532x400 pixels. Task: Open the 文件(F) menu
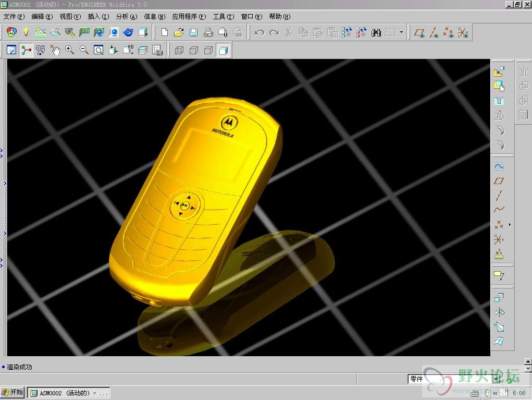pos(14,16)
